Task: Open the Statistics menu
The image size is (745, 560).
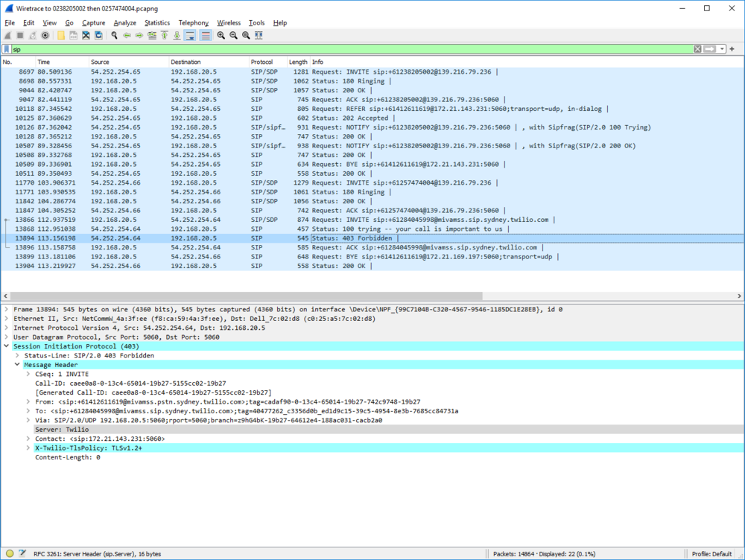Action: pyautogui.click(x=156, y=23)
